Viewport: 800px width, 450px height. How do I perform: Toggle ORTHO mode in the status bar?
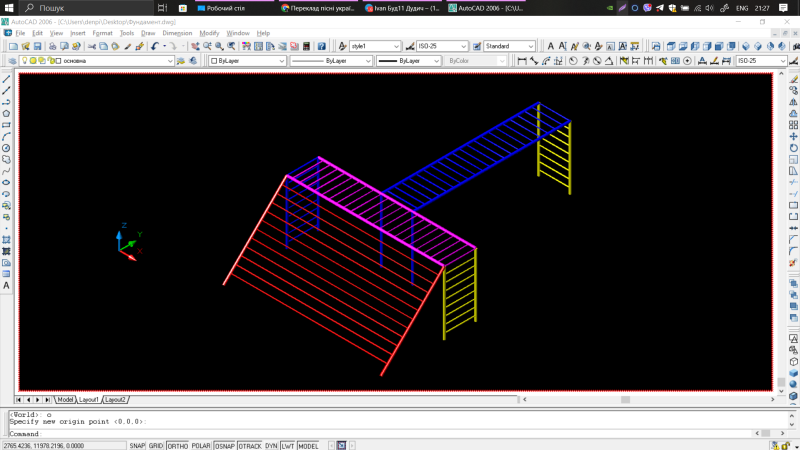178,445
